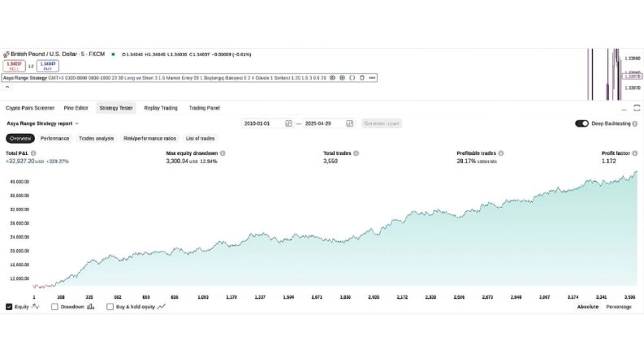Open the strategy more options menu
644x362 pixels.
point(372,78)
